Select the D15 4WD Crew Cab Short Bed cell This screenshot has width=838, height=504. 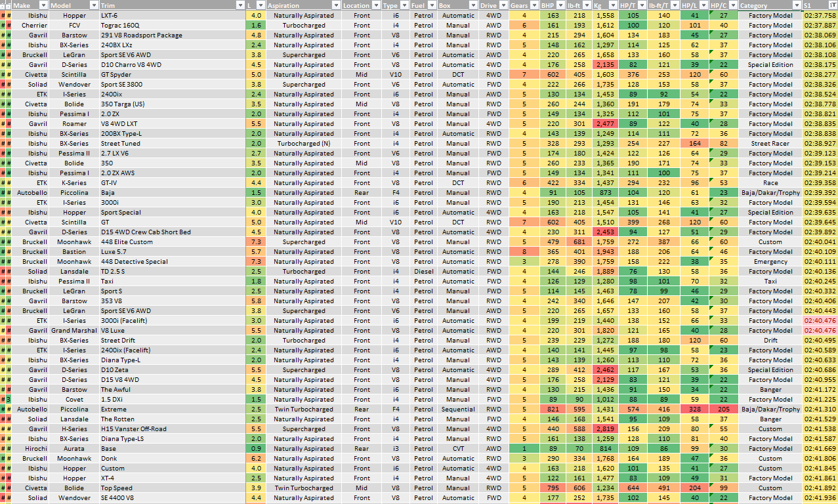pyautogui.click(x=173, y=232)
